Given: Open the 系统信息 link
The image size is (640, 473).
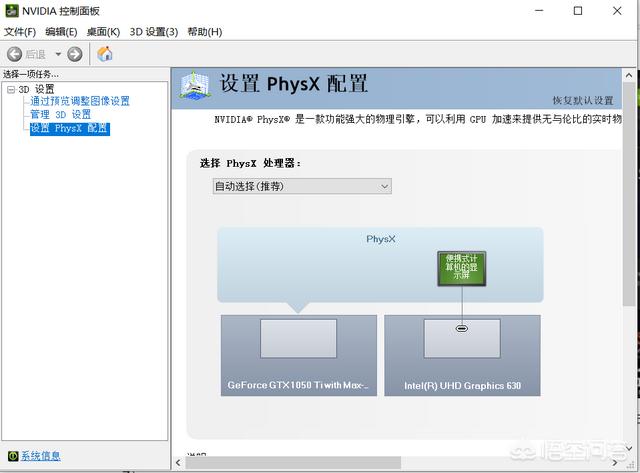Looking at the screenshot, I should click(40, 456).
